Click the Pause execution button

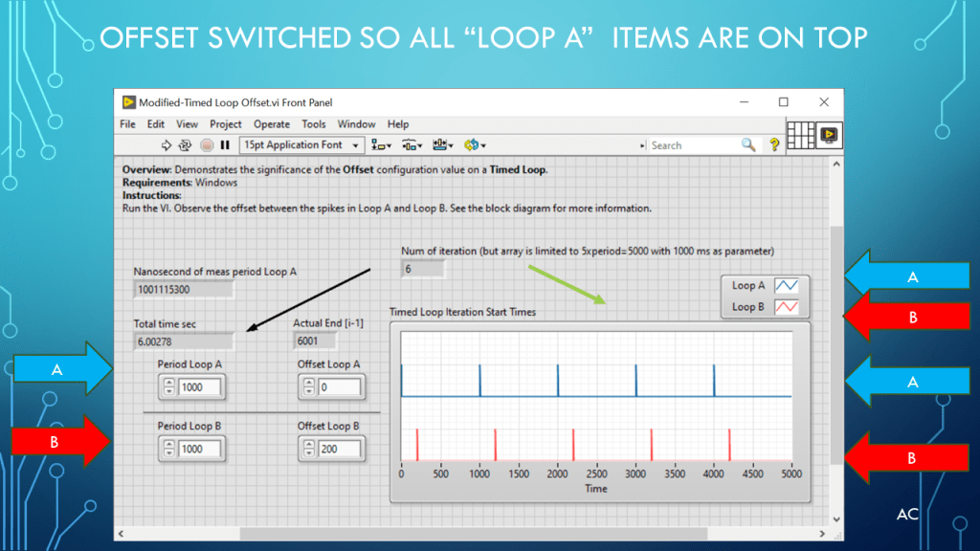225,145
